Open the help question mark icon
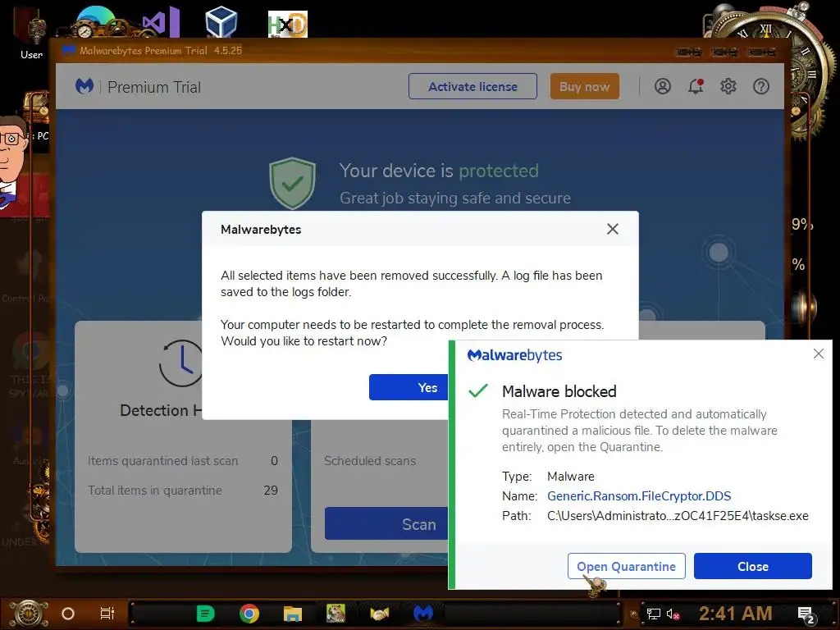 (760, 86)
